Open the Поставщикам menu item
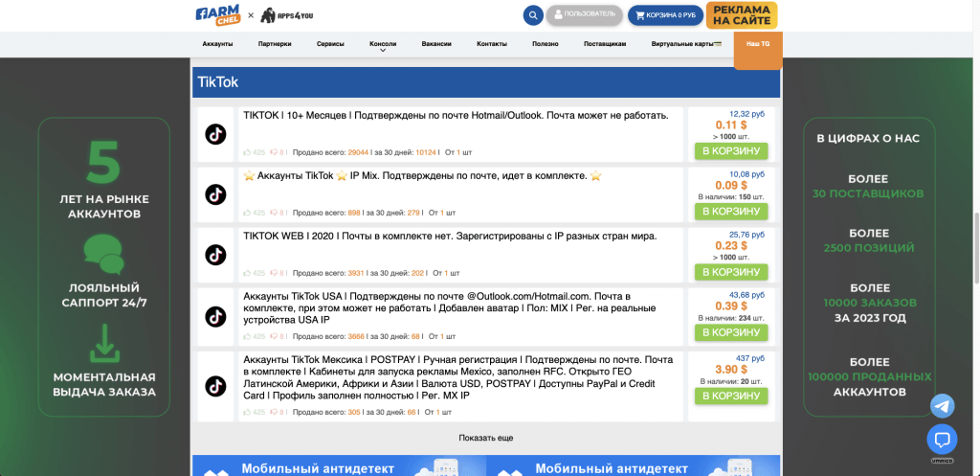The image size is (980, 476). (605, 44)
